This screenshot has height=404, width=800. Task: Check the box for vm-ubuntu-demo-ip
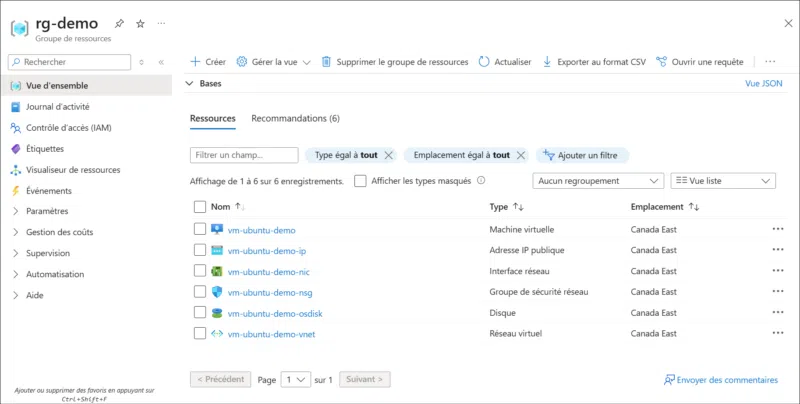pos(200,250)
